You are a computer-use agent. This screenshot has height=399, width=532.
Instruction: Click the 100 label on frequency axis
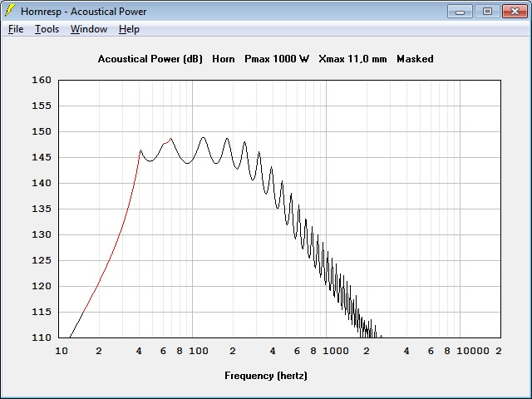199,351
